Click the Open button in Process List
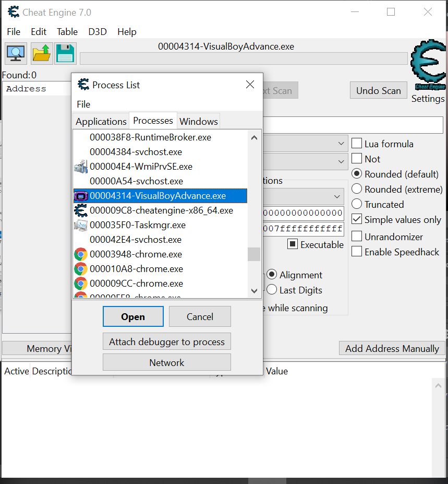448x484 pixels. [133, 316]
